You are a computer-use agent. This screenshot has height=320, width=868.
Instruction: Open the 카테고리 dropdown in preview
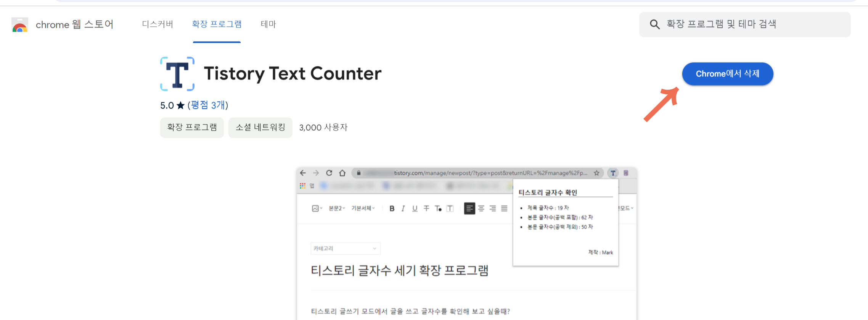click(346, 249)
